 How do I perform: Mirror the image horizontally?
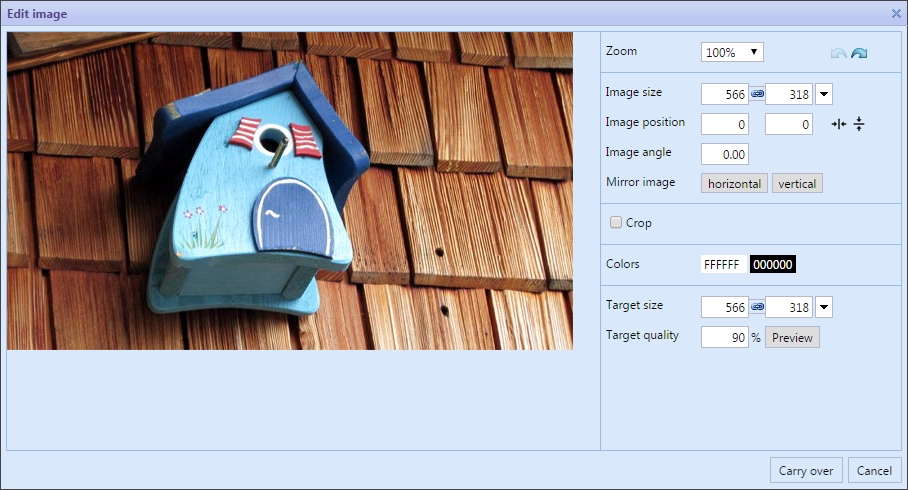click(735, 183)
